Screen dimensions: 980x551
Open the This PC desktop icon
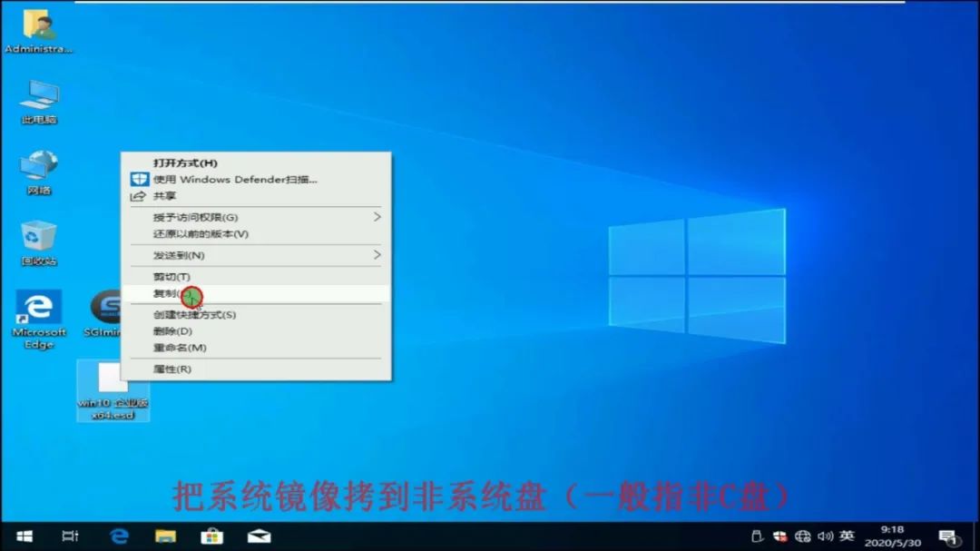[x=39, y=102]
